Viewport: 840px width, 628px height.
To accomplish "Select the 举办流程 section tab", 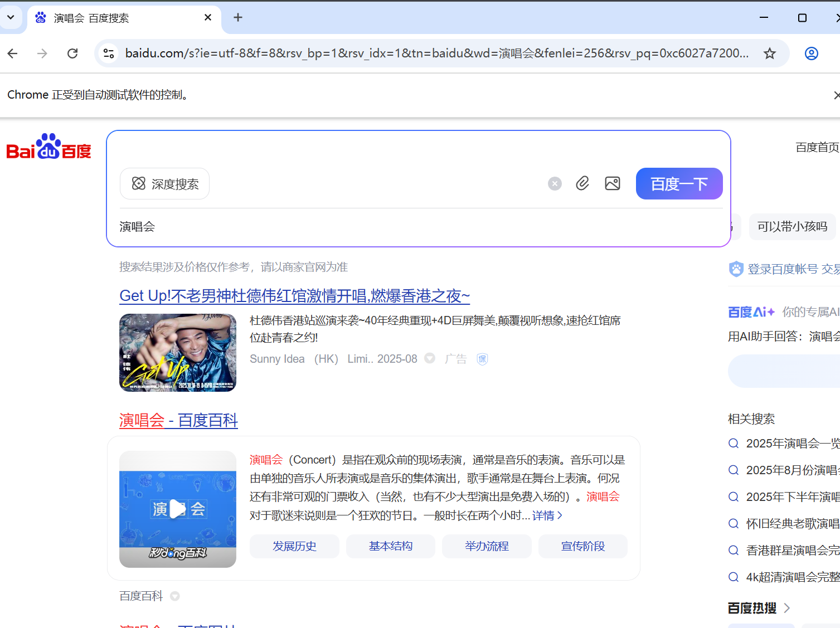I will (487, 546).
